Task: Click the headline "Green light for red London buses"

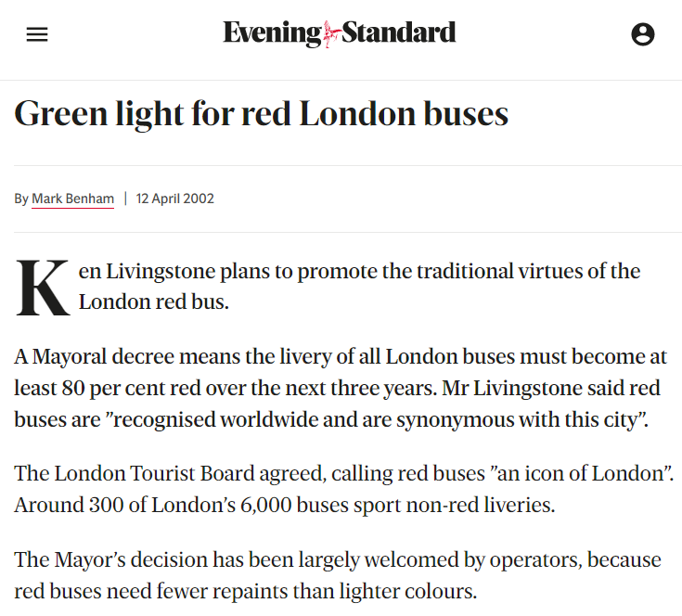Action: pyautogui.click(x=261, y=114)
